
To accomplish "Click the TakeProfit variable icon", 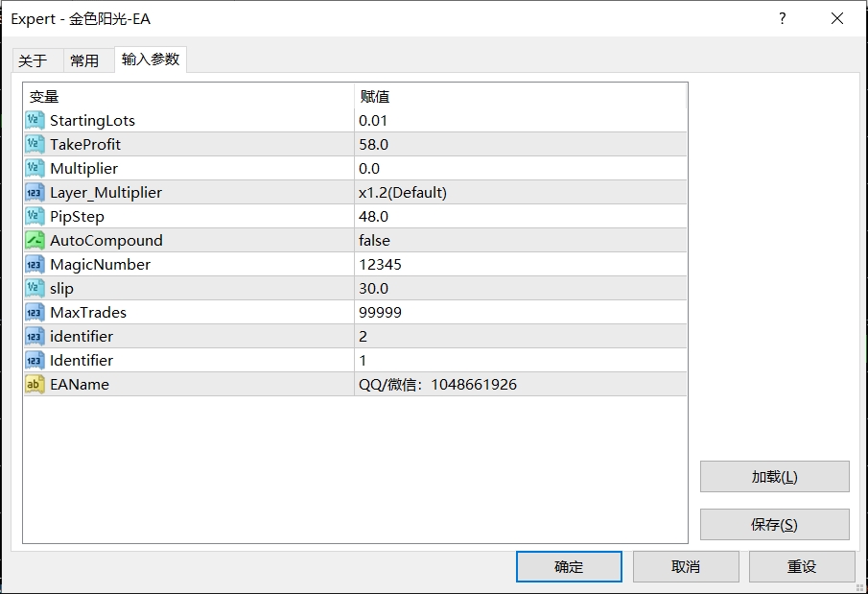I will coord(35,144).
